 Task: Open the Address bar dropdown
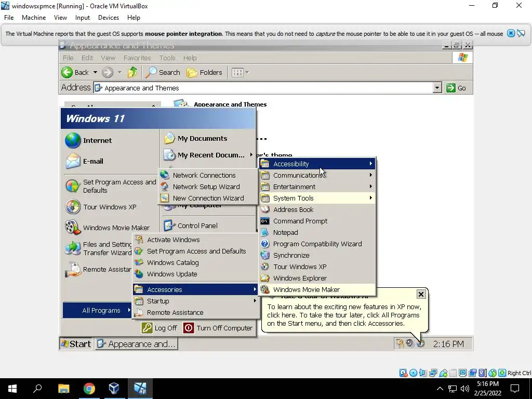pos(437,88)
